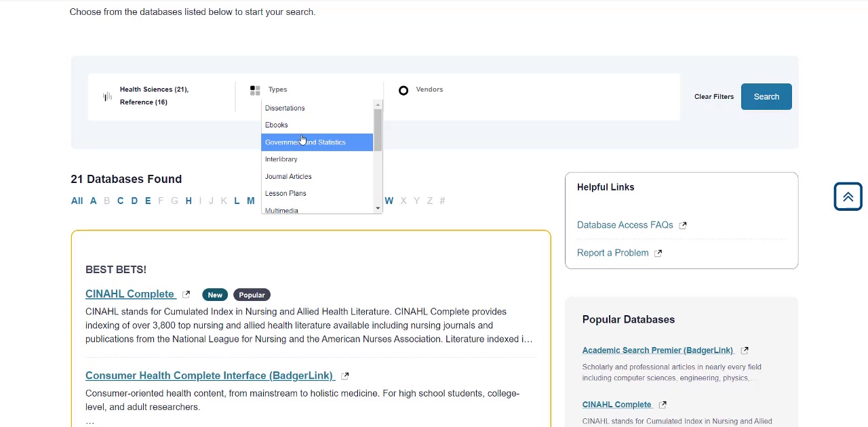Click external link icon beside Consumer Health Complete Interface
The width and height of the screenshot is (868, 427).
coord(345,376)
